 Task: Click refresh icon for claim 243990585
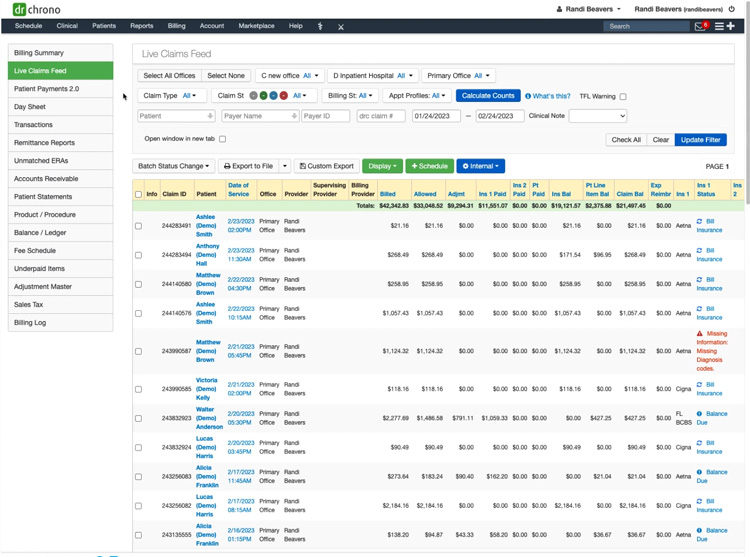pyautogui.click(x=699, y=385)
